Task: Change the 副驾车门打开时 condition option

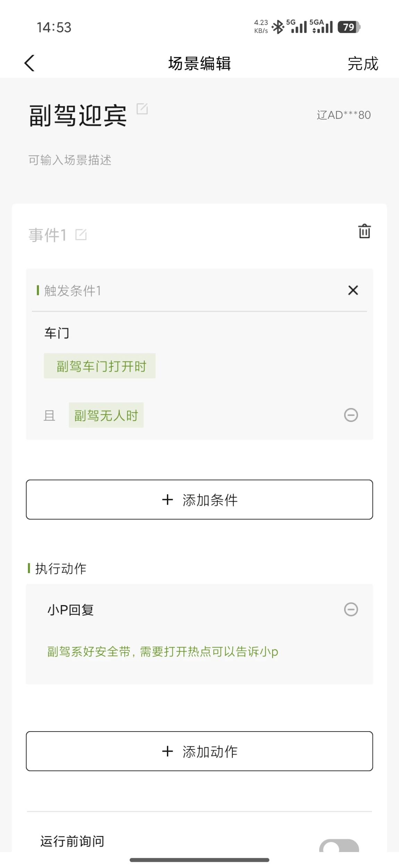Action: click(x=100, y=366)
